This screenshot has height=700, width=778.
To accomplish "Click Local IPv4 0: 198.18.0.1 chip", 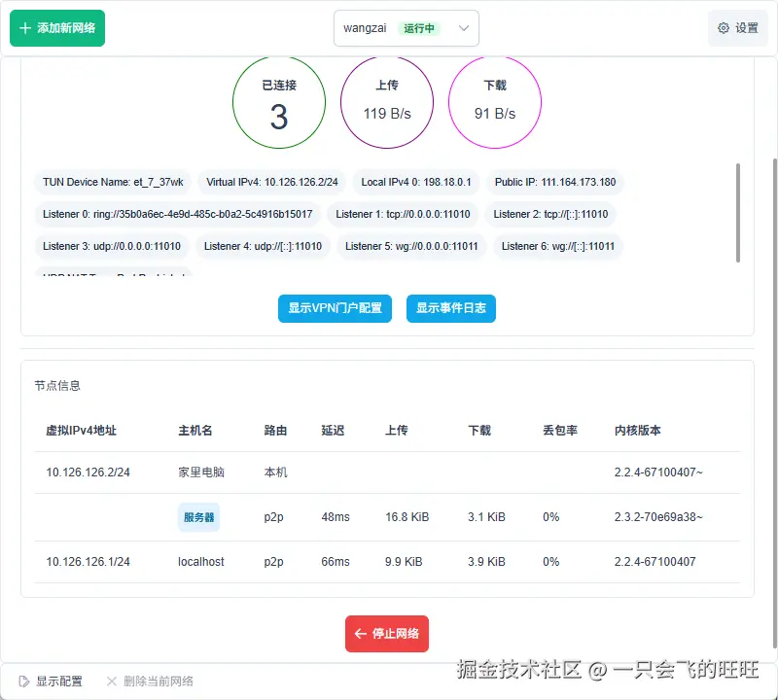I will click(416, 182).
